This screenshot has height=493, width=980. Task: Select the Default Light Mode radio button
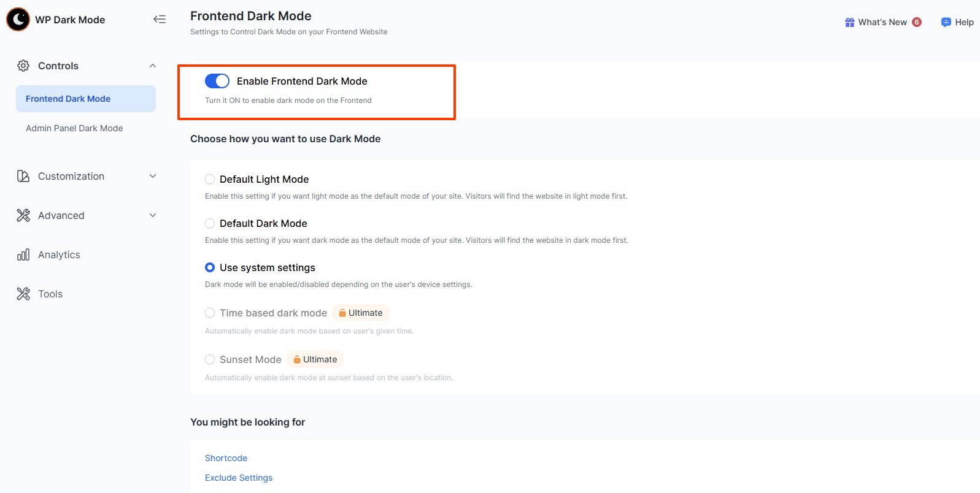tap(210, 179)
